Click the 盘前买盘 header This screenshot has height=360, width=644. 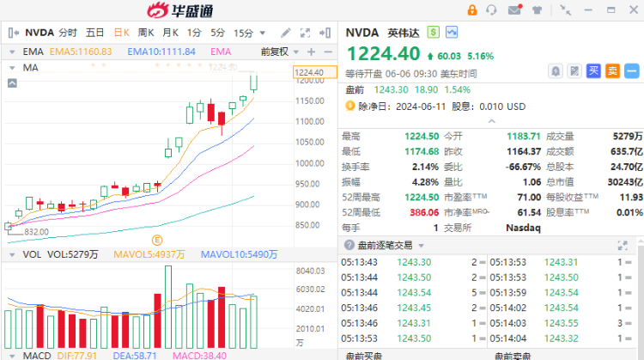[364, 356]
